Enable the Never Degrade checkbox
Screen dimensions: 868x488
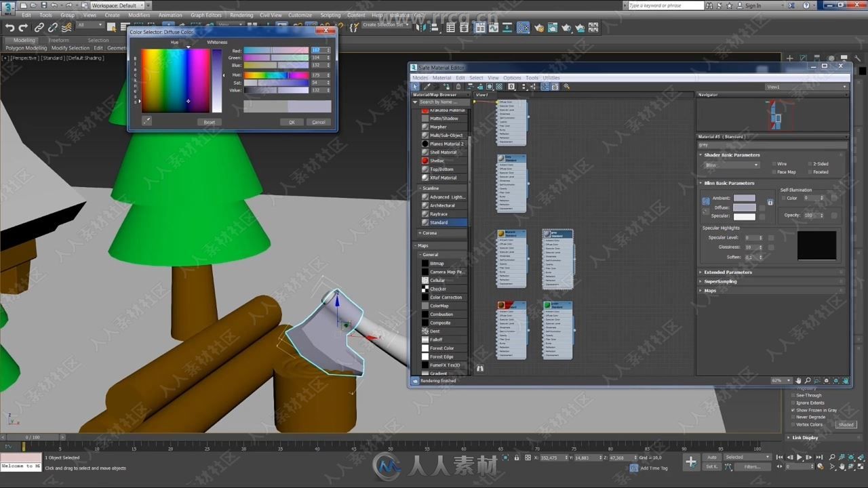(x=793, y=417)
